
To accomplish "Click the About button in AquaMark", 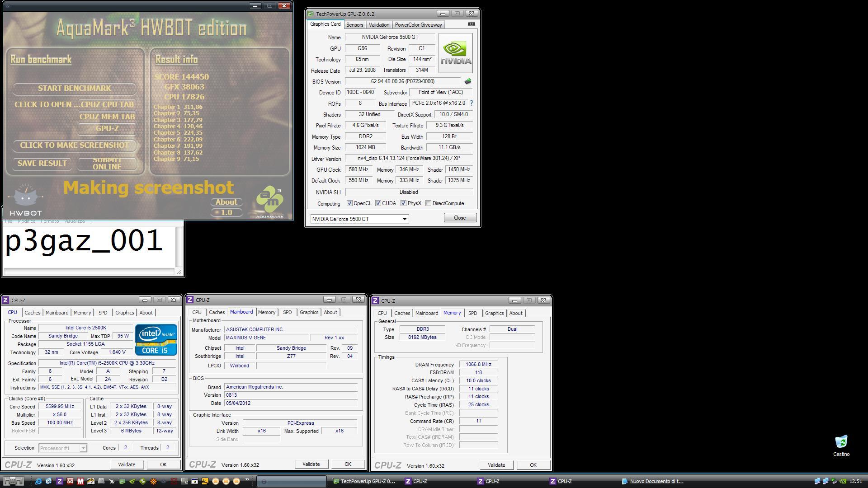I will click(226, 202).
